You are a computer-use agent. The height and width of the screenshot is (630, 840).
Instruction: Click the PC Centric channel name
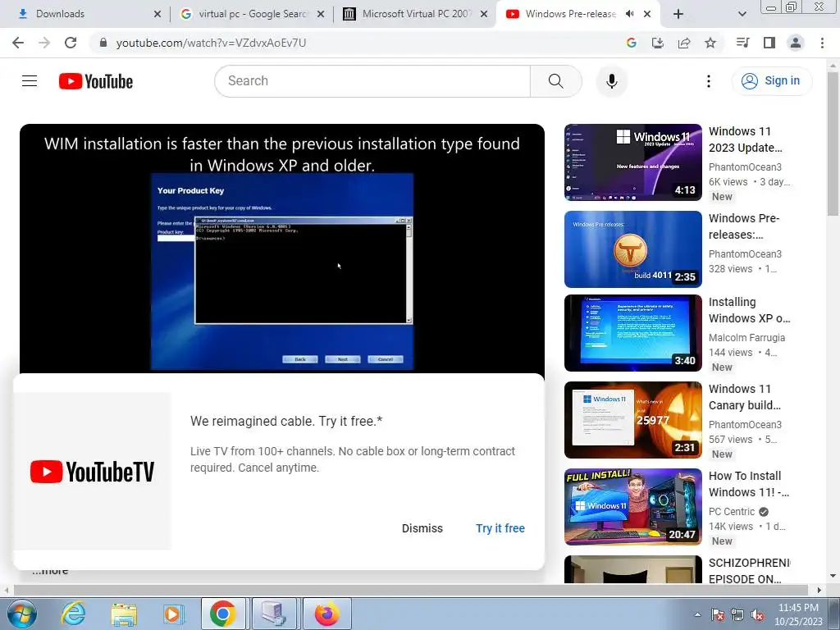pos(732,512)
